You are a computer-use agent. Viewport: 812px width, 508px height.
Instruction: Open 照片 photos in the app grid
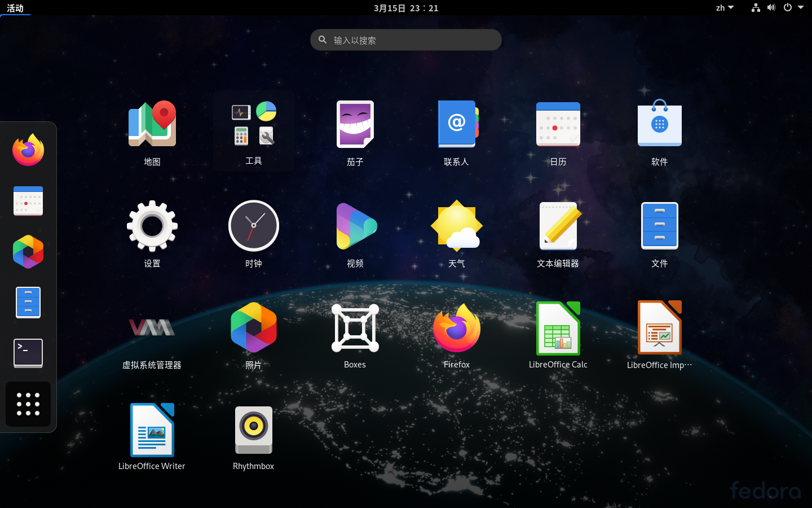click(254, 327)
